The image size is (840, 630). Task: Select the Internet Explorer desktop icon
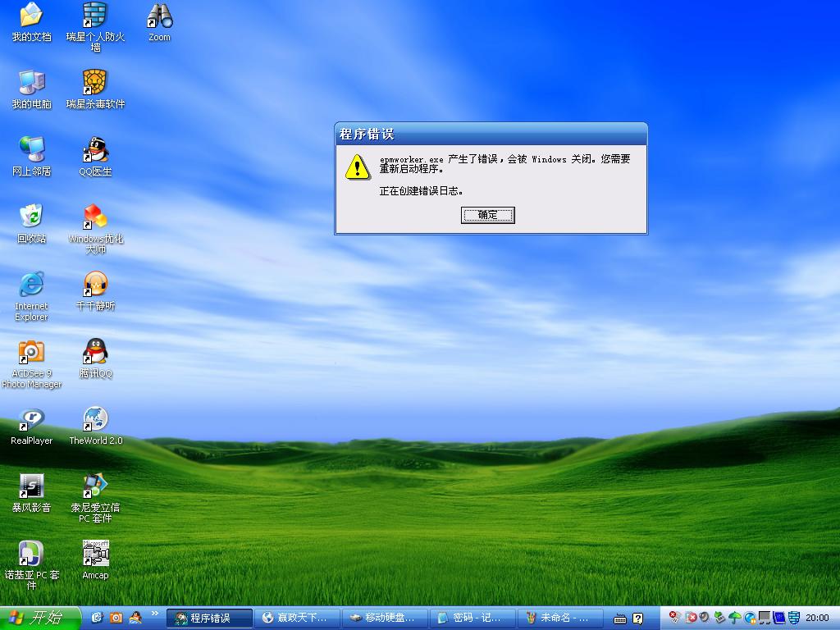(x=32, y=296)
